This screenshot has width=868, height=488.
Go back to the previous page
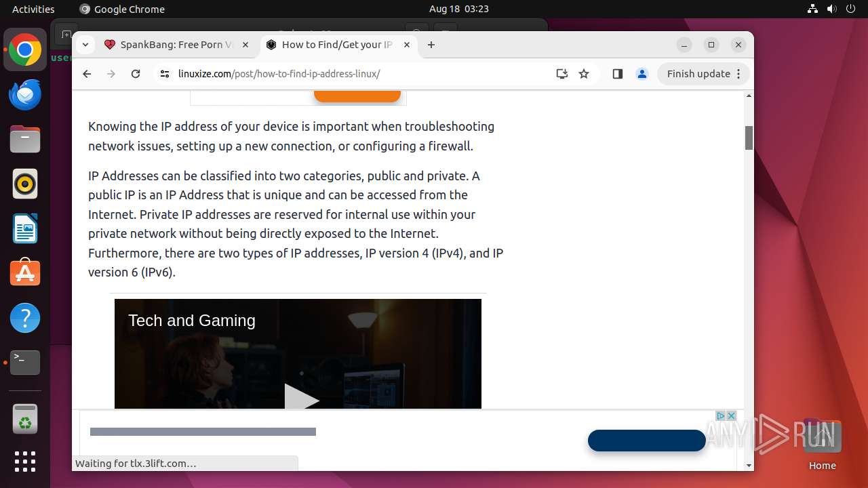pyautogui.click(x=87, y=74)
